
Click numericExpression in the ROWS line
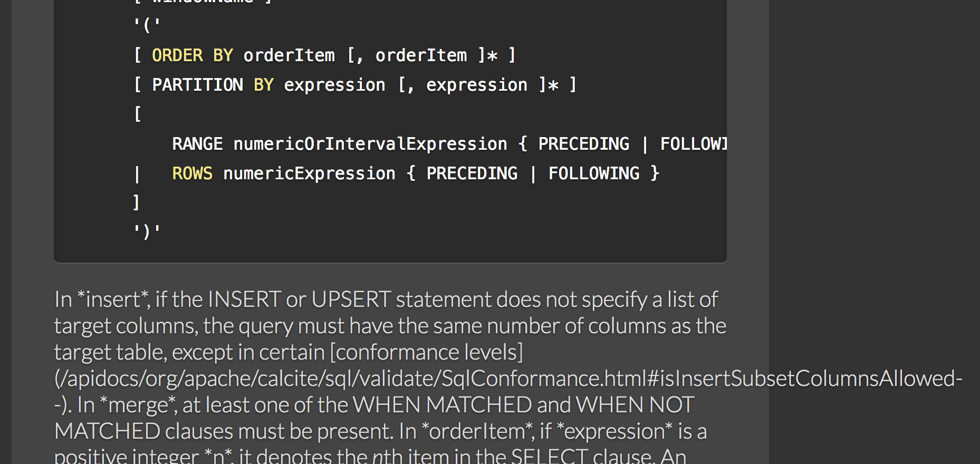pos(309,173)
